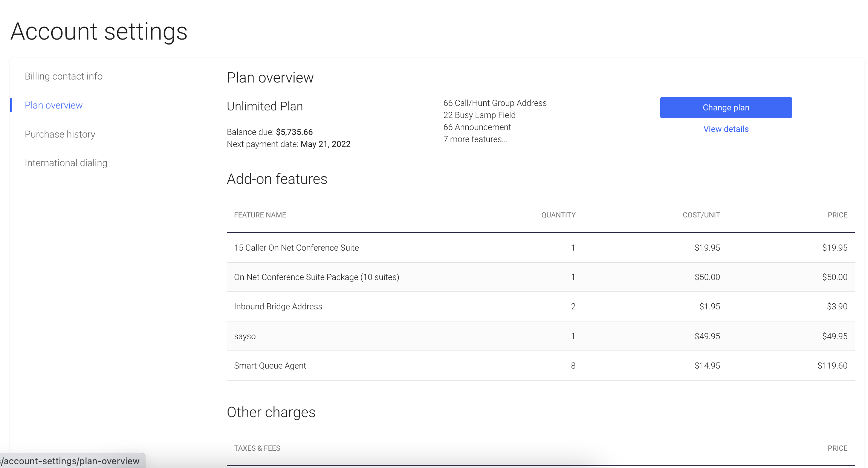This screenshot has height=468, width=868.
Task: Click the balance due amount
Action: (294, 132)
